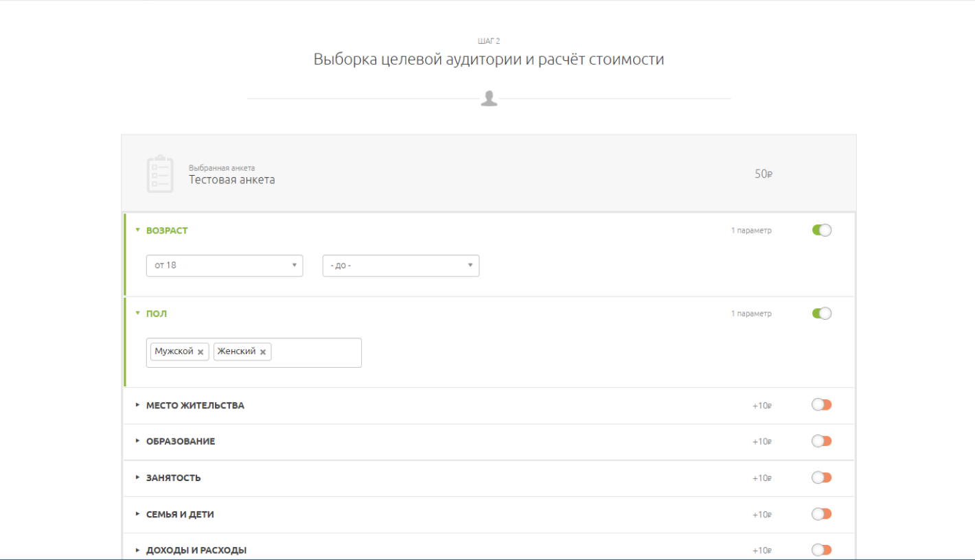This screenshot has height=560, width=975.
Task: Click the user silhouette icon under the heading
Action: point(489,98)
